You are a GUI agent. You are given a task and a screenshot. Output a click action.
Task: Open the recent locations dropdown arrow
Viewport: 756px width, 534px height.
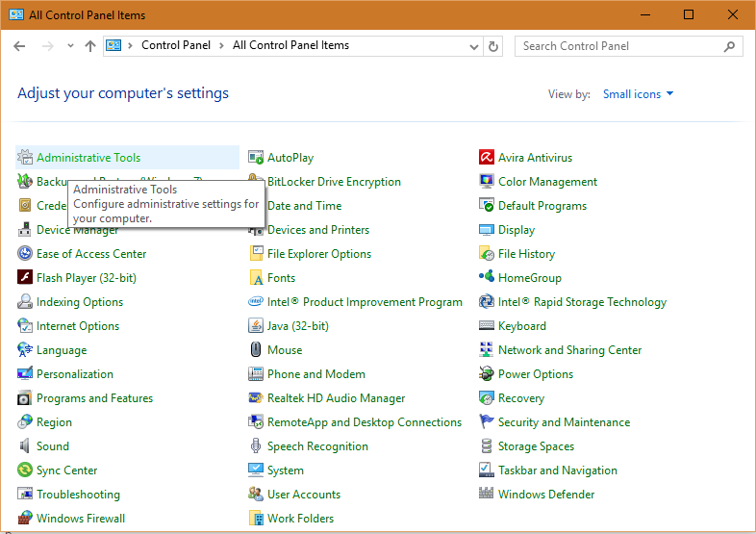tap(70, 46)
